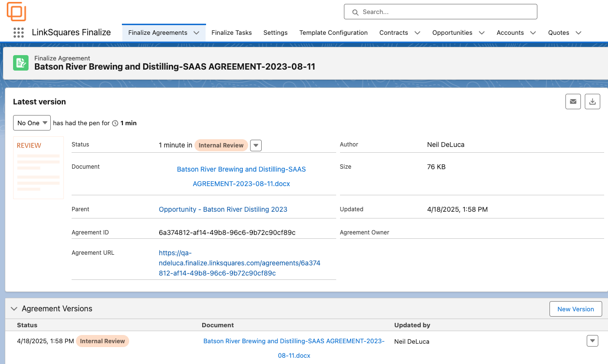The height and width of the screenshot is (364, 608).
Task: Open Opportunity - Batson River Distiling 2023 link
Action: [223, 209]
